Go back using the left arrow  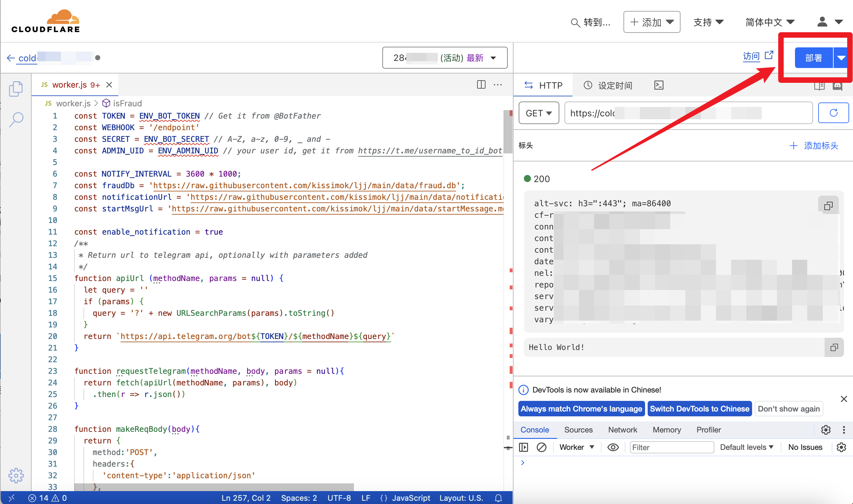pos(11,58)
